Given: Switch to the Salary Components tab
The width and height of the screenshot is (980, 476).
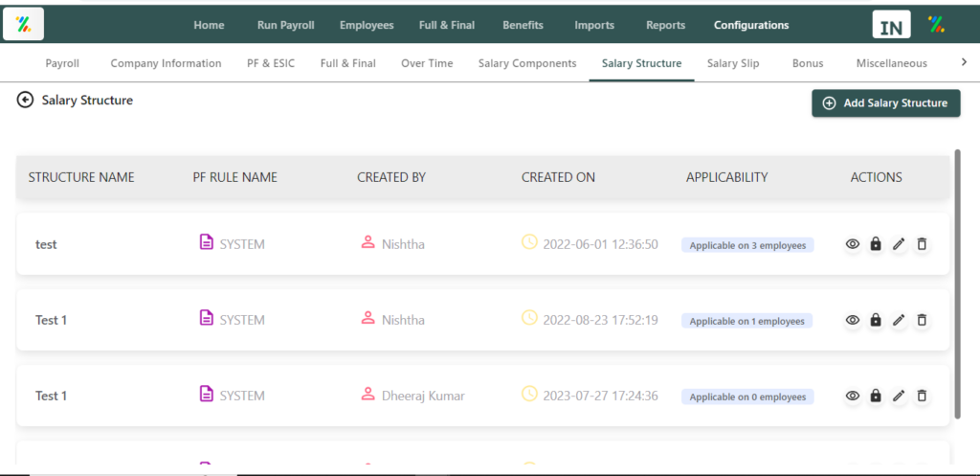Looking at the screenshot, I should point(527,63).
